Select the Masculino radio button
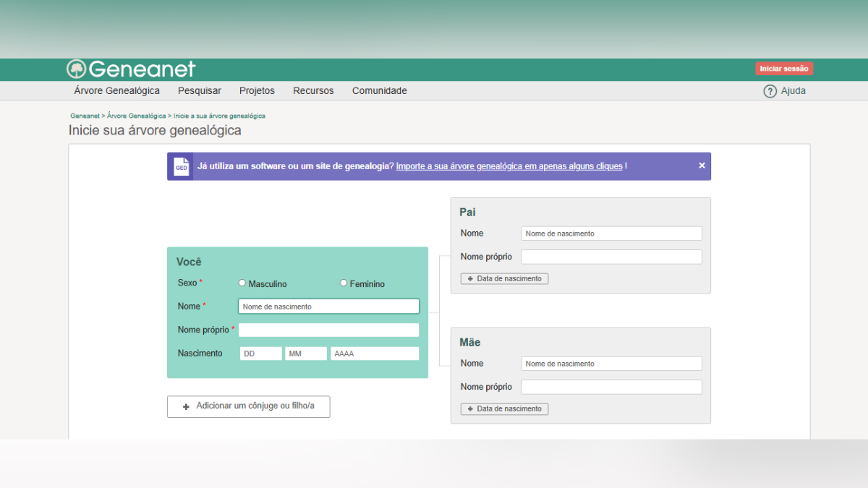This screenshot has width=868, height=488. (x=242, y=283)
